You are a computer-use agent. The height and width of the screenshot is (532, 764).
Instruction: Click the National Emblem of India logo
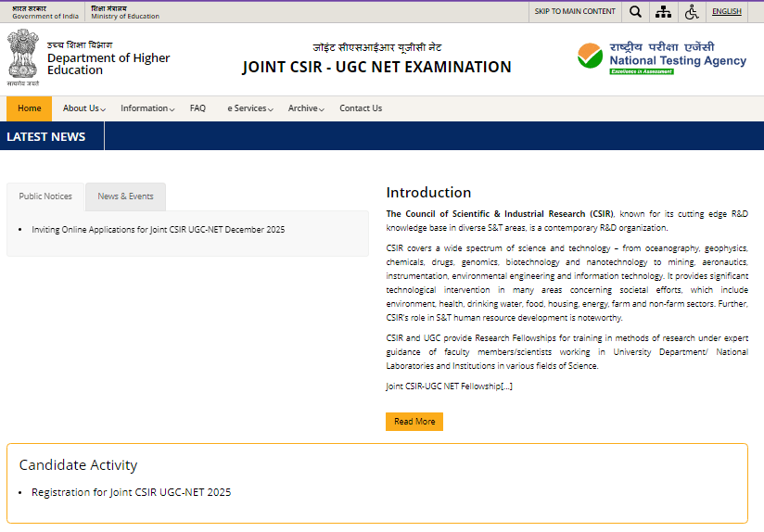[23, 57]
